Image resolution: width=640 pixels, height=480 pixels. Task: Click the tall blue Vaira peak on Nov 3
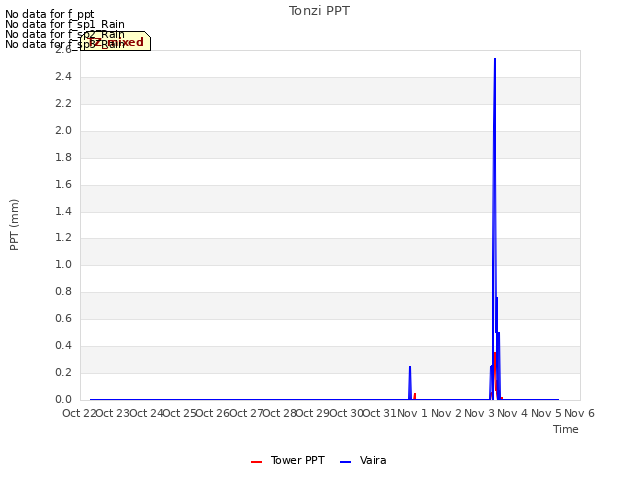(495, 59)
